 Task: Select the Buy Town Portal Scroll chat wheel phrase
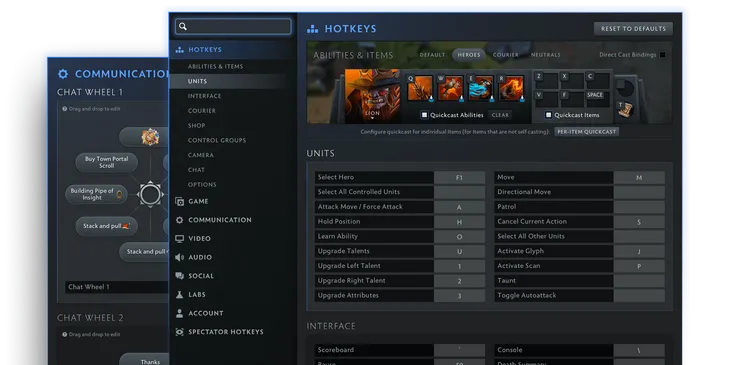pyautogui.click(x=107, y=162)
